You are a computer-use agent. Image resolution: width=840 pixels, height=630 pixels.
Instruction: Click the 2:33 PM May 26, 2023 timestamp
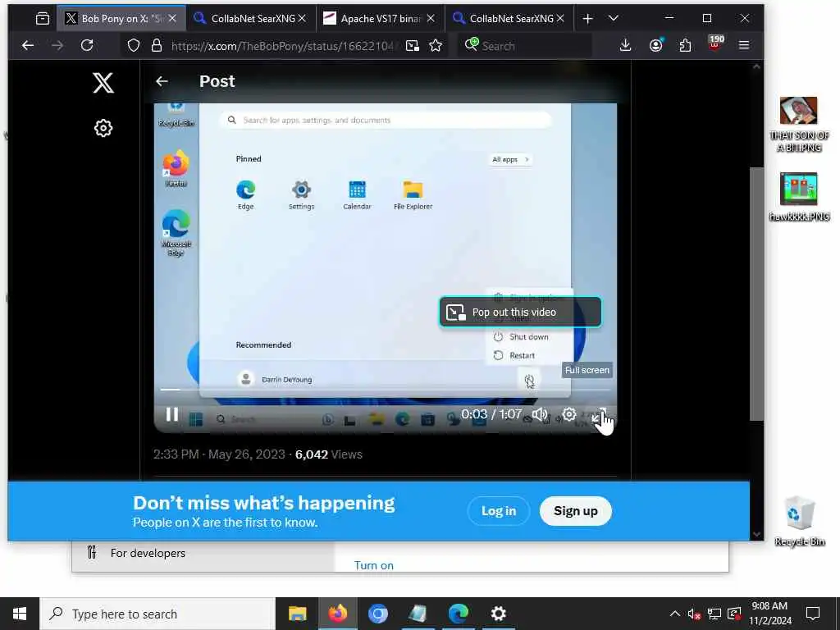(219, 454)
